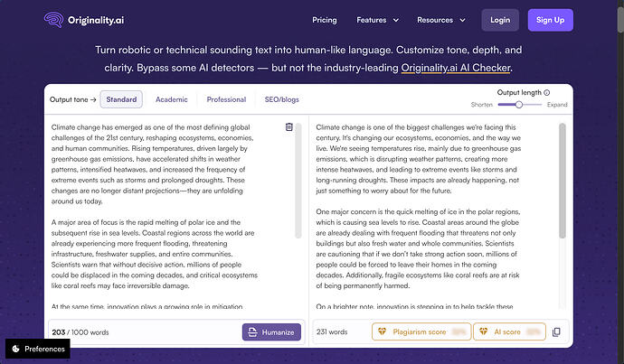The width and height of the screenshot is (624, 364).
Task: Open the Pricing page
Action: (x=325, y=20)
